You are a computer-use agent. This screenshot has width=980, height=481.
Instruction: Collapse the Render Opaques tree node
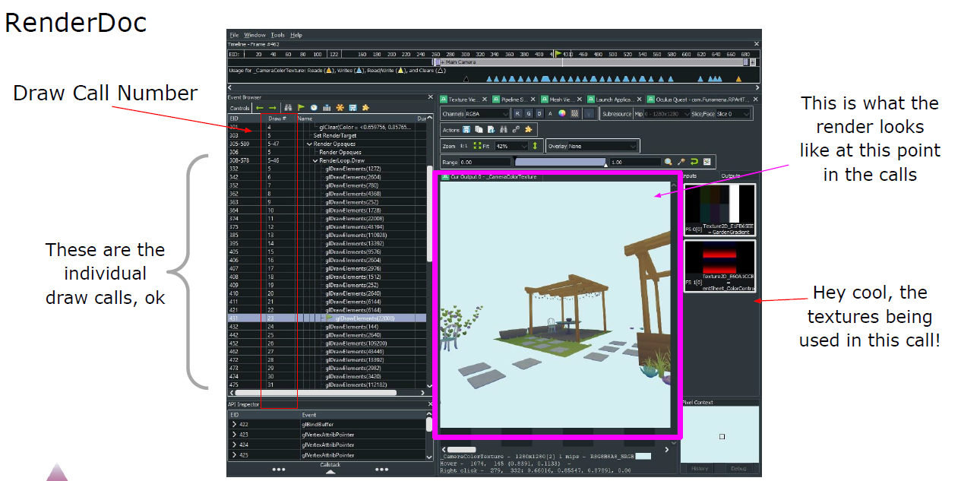click(309, 144)
